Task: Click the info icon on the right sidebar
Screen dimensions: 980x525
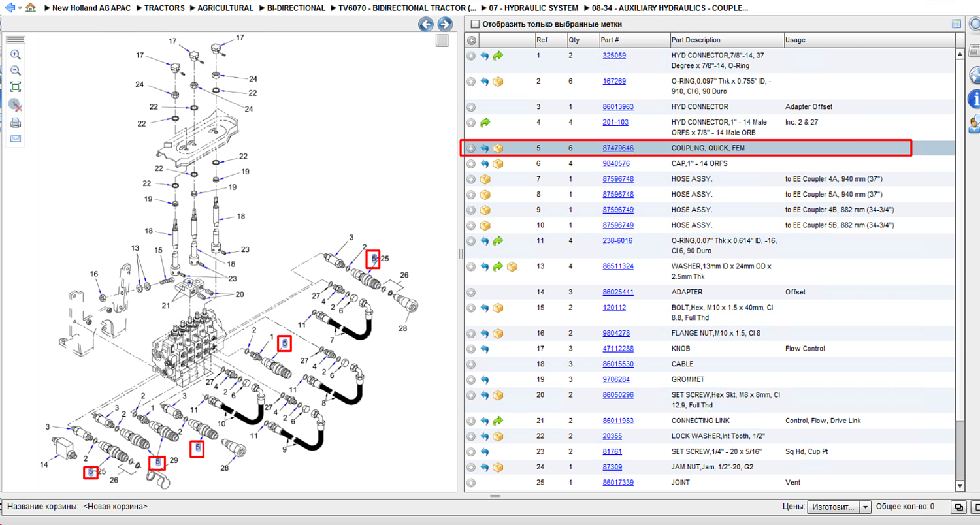Action: pos(974,99)
